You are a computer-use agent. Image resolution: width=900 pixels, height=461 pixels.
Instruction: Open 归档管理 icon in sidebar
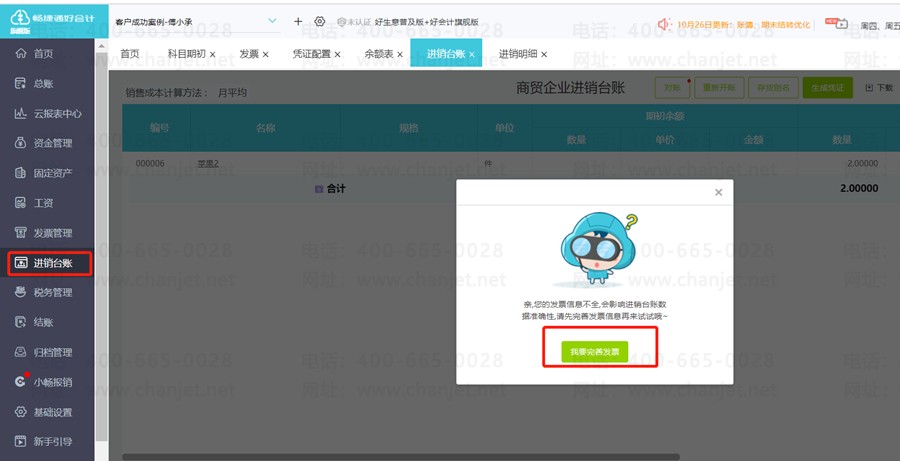pos(21,352)
